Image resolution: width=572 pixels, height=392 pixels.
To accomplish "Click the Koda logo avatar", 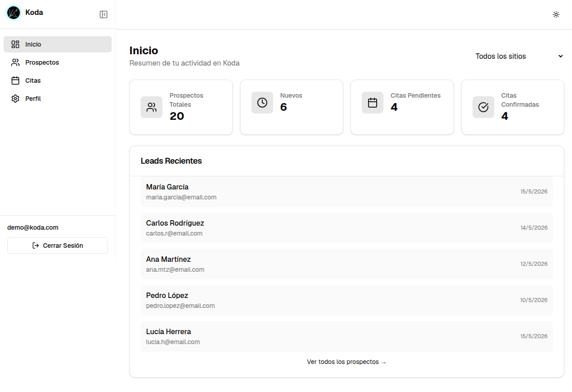I will point(14,13).
